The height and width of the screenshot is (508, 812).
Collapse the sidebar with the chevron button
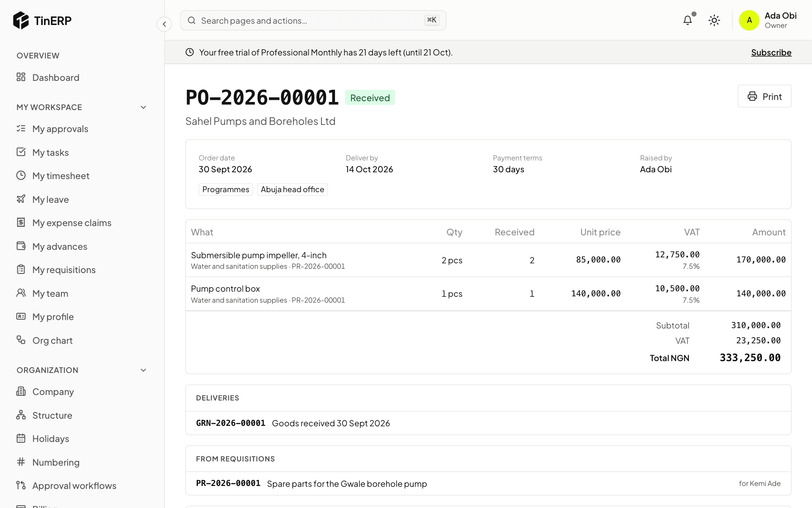[x=164, y=24]
